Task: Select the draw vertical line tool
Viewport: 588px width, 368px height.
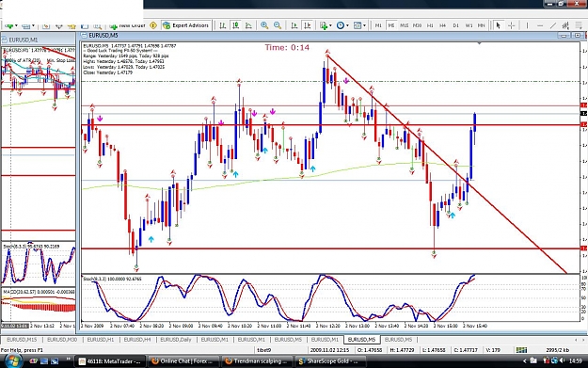Action: pyautogui.click(x=527, y=25)
